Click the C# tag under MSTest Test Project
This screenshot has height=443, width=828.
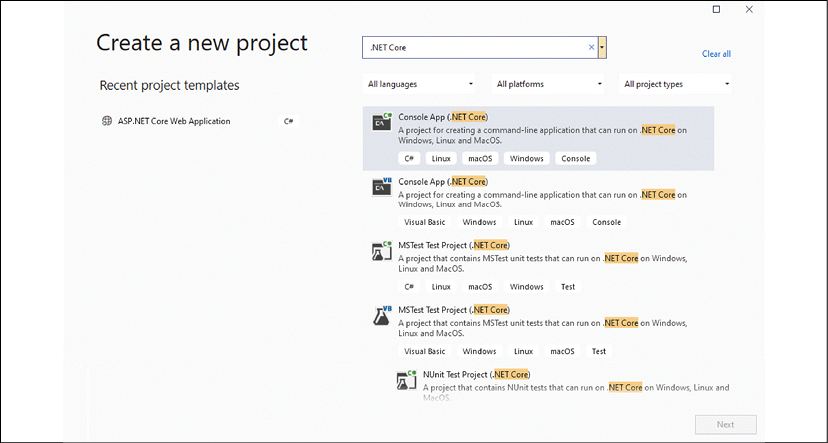(x=409, y=287)
